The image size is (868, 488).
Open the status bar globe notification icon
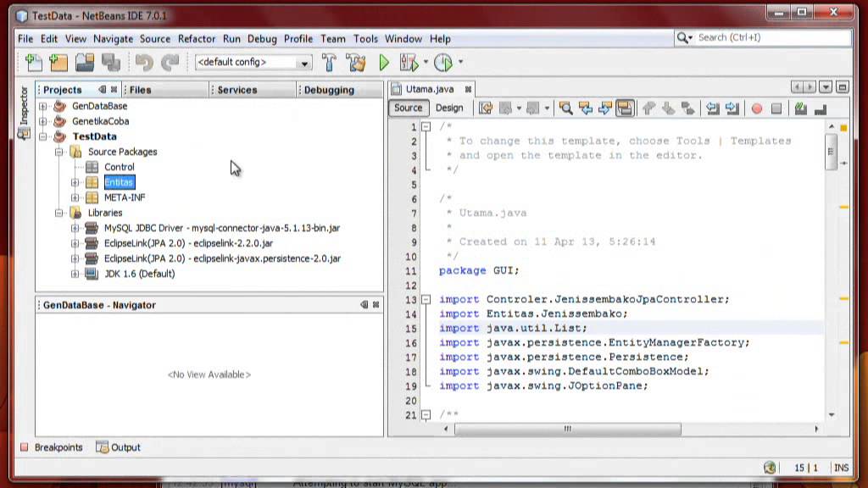pyautogui.click(x=770, y=468)
